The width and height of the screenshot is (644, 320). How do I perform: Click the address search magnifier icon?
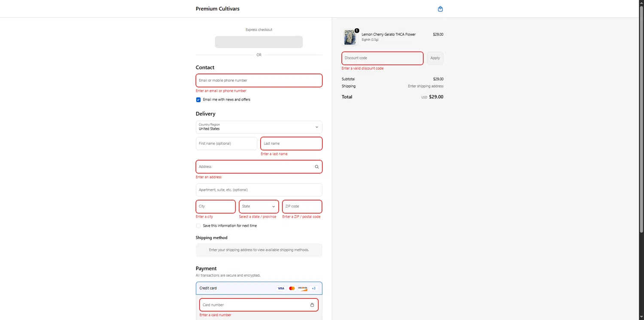317,167
